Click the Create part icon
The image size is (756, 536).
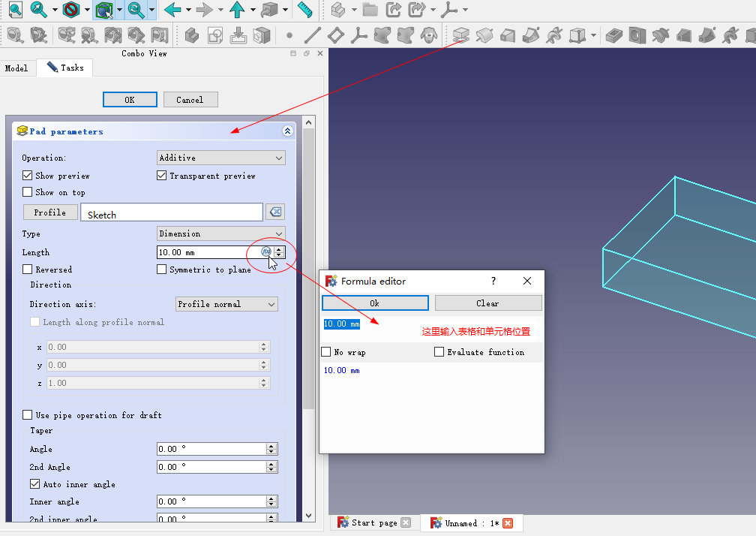tap(338, 9)
